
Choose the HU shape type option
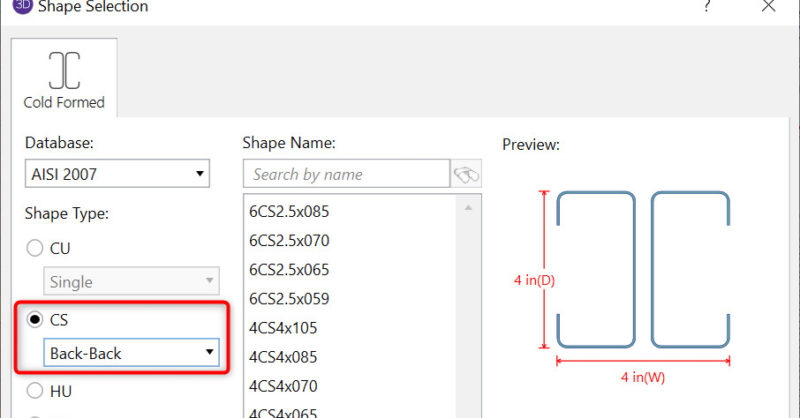point(35,391)
